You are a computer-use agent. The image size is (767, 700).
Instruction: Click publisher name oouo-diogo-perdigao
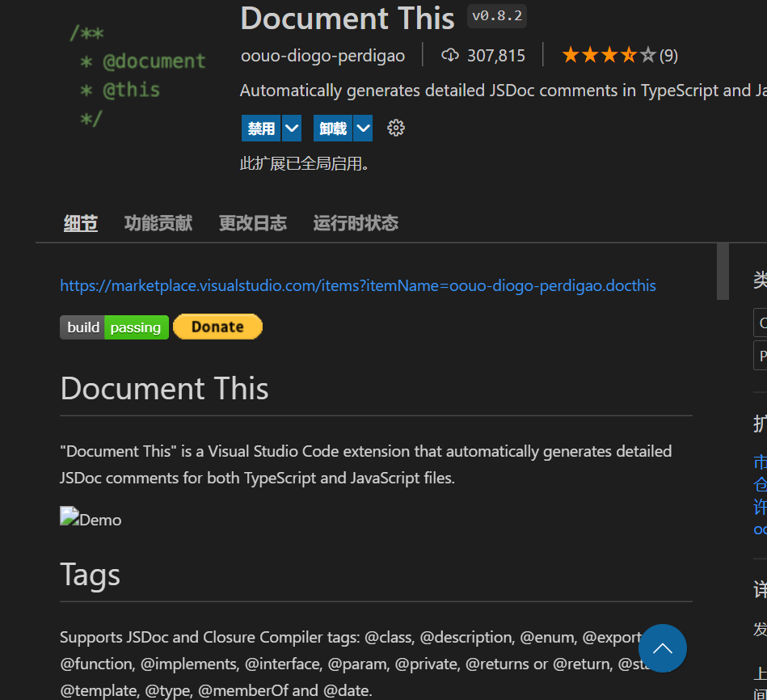point(322,56)
